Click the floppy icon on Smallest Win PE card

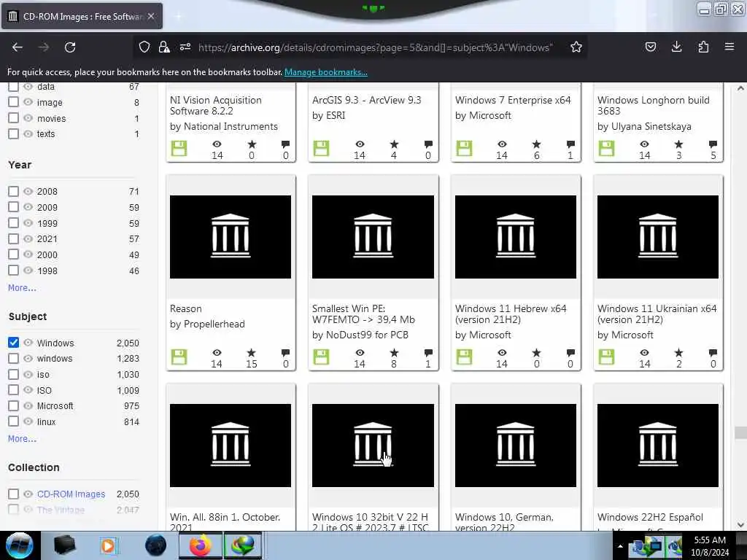pos(321,357)
